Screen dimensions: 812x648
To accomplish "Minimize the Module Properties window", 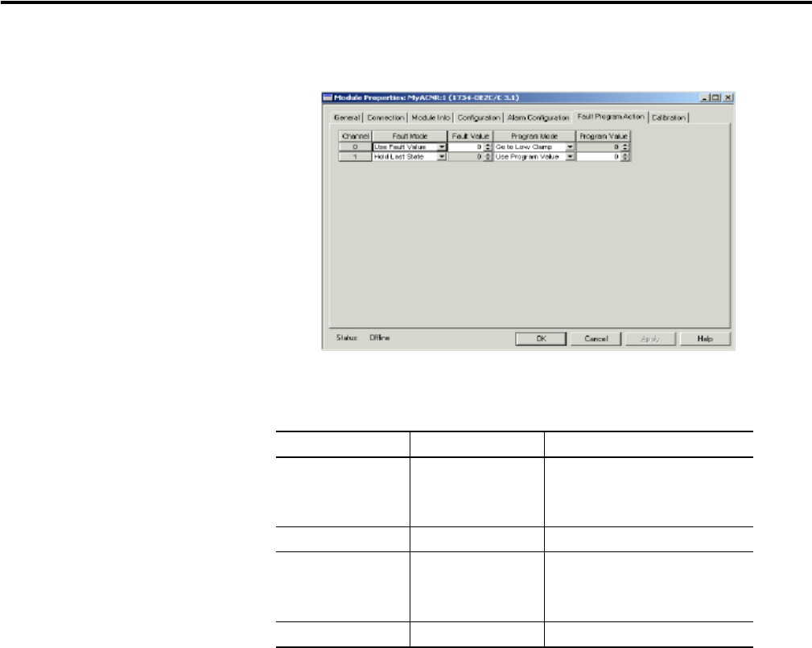I will (x=705, y=97).
